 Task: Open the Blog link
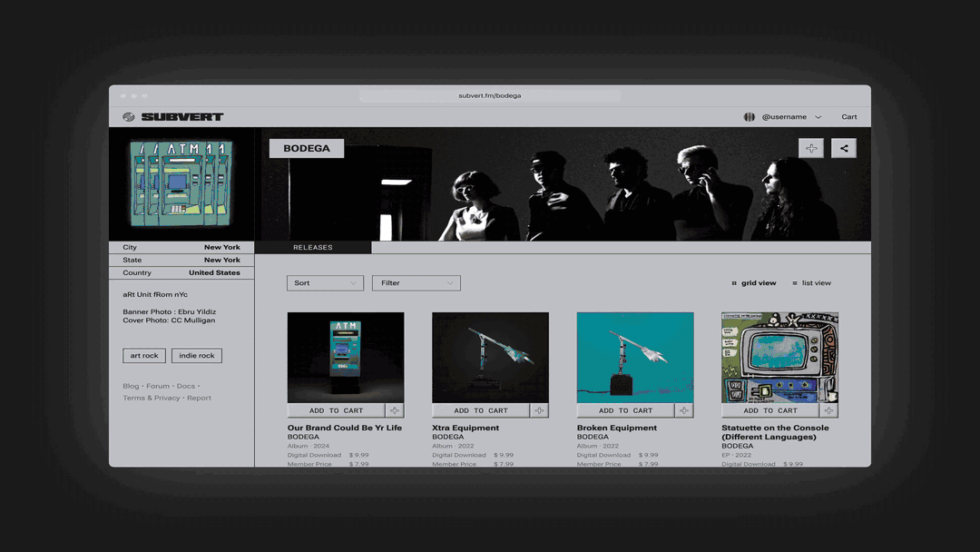pos(131,387)
